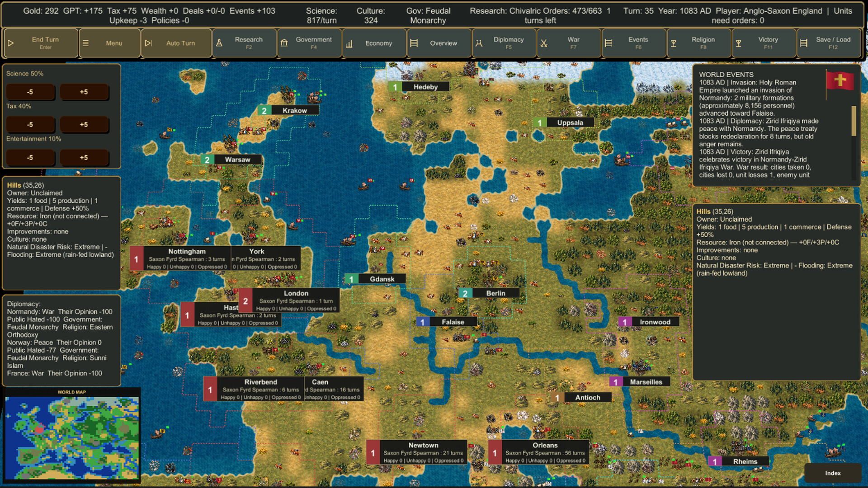Select the London city label

click(289, 300)
